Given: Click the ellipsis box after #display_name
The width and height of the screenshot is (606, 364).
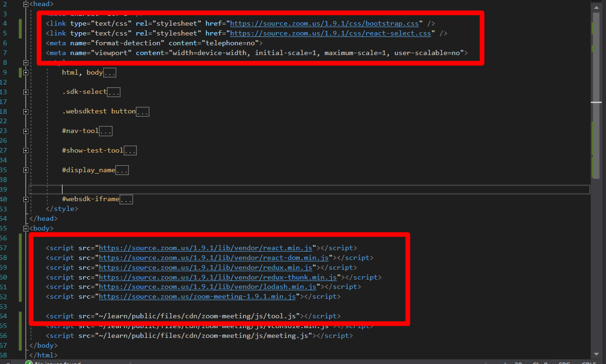Looking at the screenshot, I should coord(122,170).
